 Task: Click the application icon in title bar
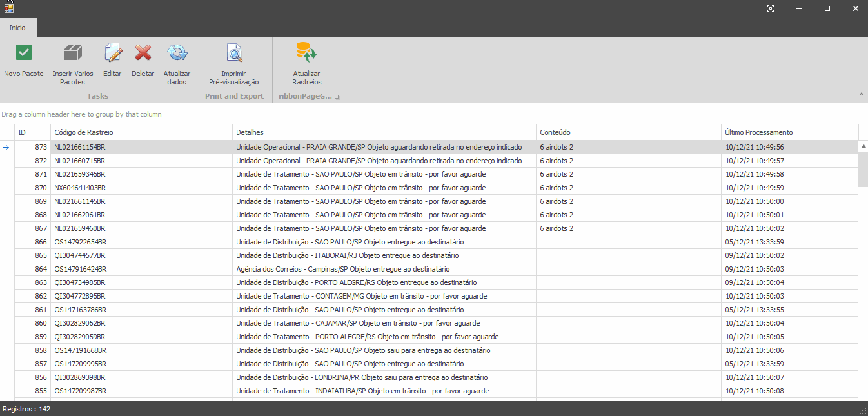[x=8, y=8]
